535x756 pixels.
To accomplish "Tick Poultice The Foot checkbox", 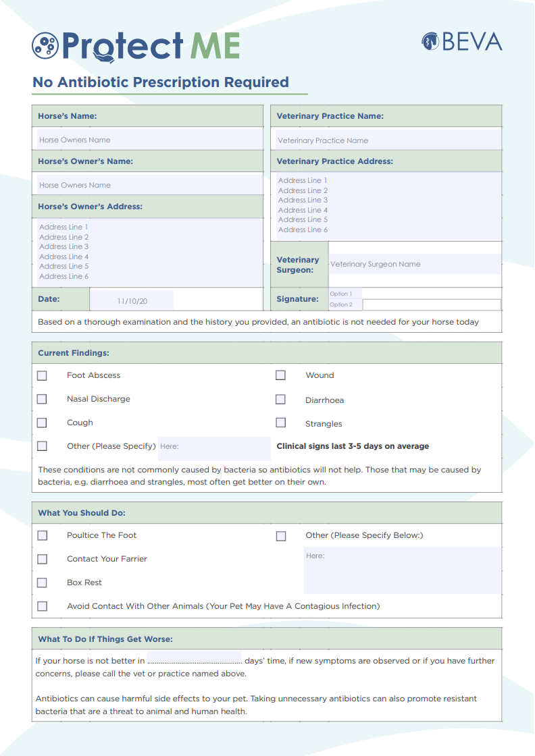I will pos(42,535).
